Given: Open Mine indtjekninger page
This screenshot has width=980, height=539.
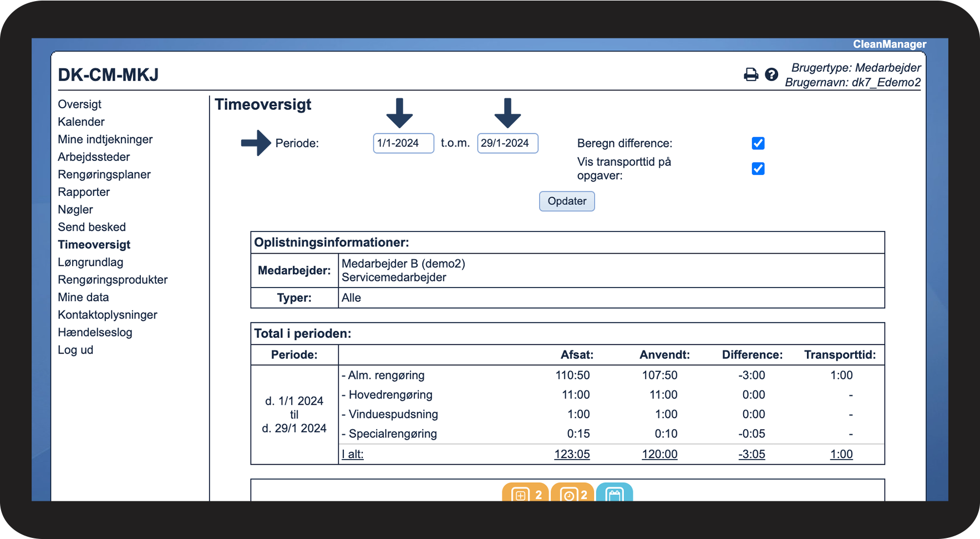Looking at the screenshot, I should 105,139.
